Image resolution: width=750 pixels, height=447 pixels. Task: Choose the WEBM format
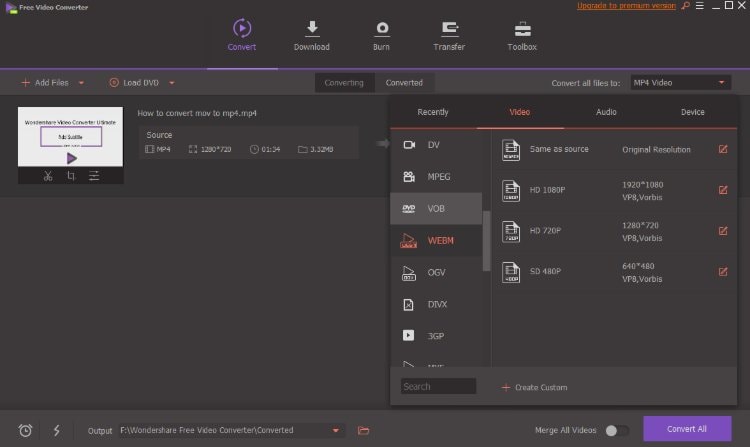436,240
